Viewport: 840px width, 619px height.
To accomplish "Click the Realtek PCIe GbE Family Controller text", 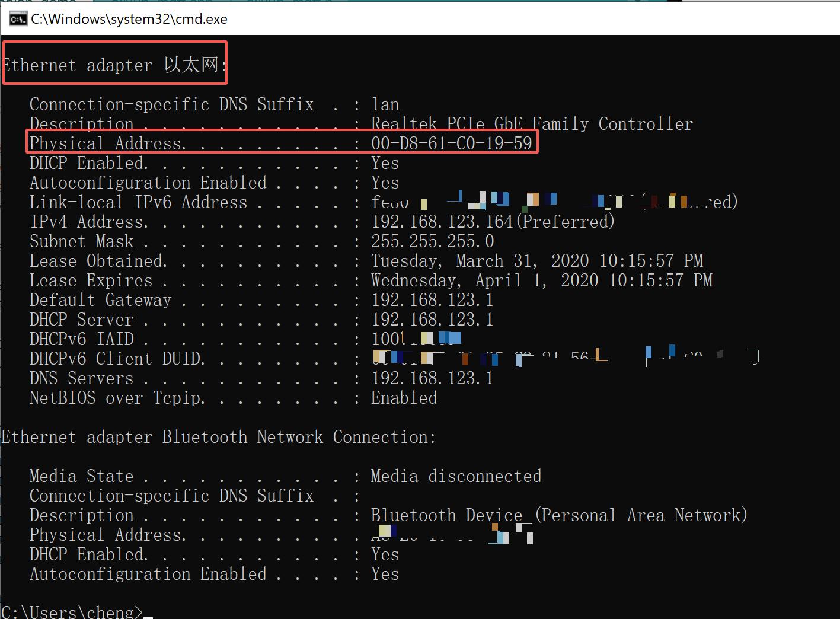I will pyautogui.click(x=531, y=124).
